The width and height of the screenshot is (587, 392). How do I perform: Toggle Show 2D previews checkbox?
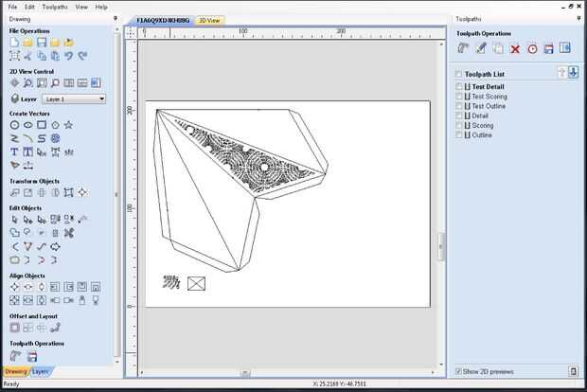(x=458, y=371)
